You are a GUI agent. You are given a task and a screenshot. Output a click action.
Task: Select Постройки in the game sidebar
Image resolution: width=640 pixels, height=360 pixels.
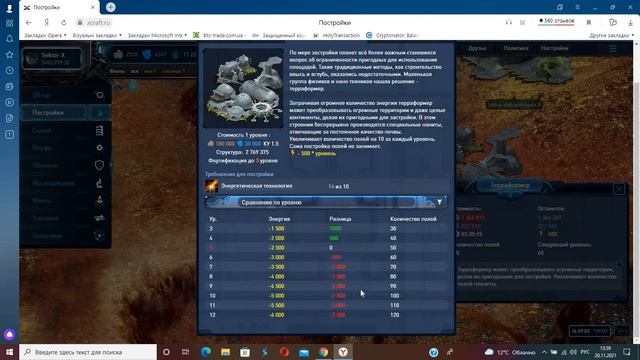click(53, 113)
